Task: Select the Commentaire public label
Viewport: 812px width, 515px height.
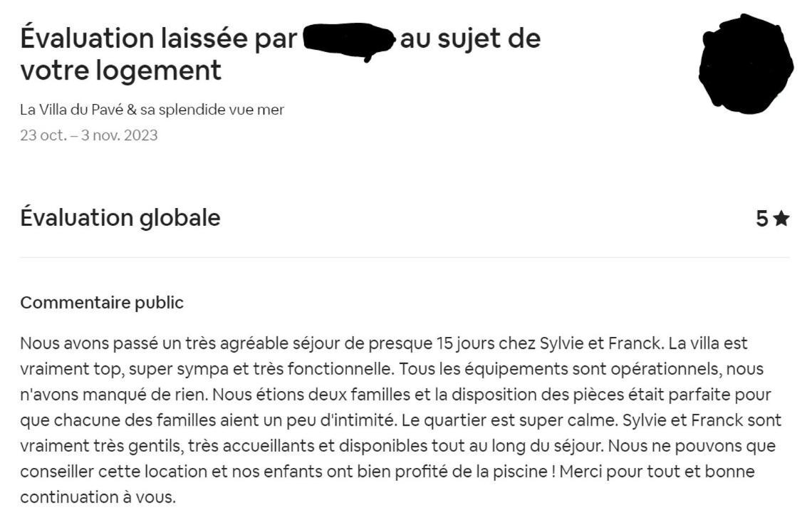Action: point(102,303)
